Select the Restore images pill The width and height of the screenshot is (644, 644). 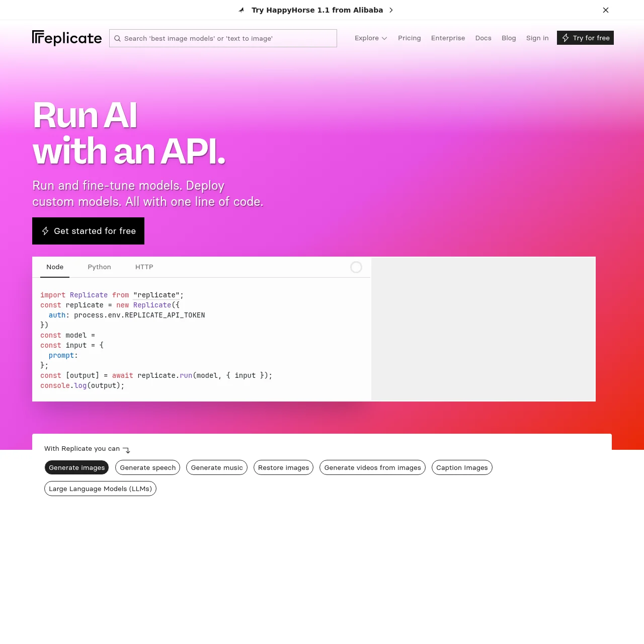(x=283, y=468)
